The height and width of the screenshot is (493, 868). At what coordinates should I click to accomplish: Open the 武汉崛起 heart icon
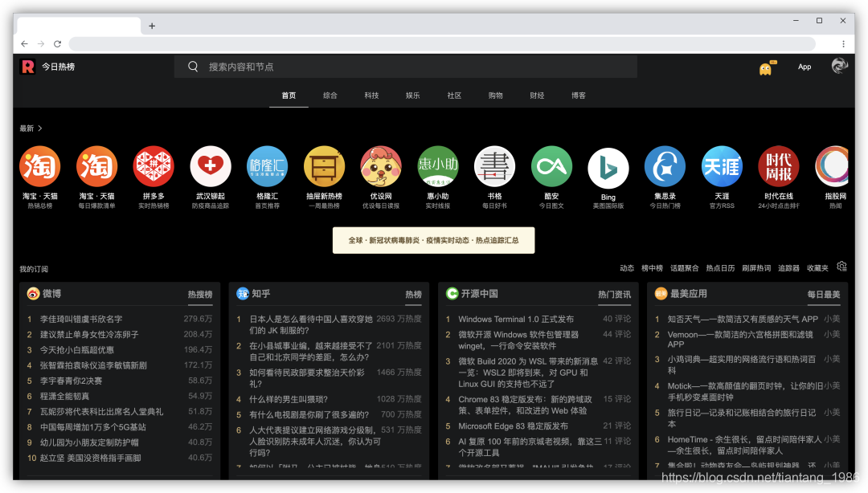[211, 166]
